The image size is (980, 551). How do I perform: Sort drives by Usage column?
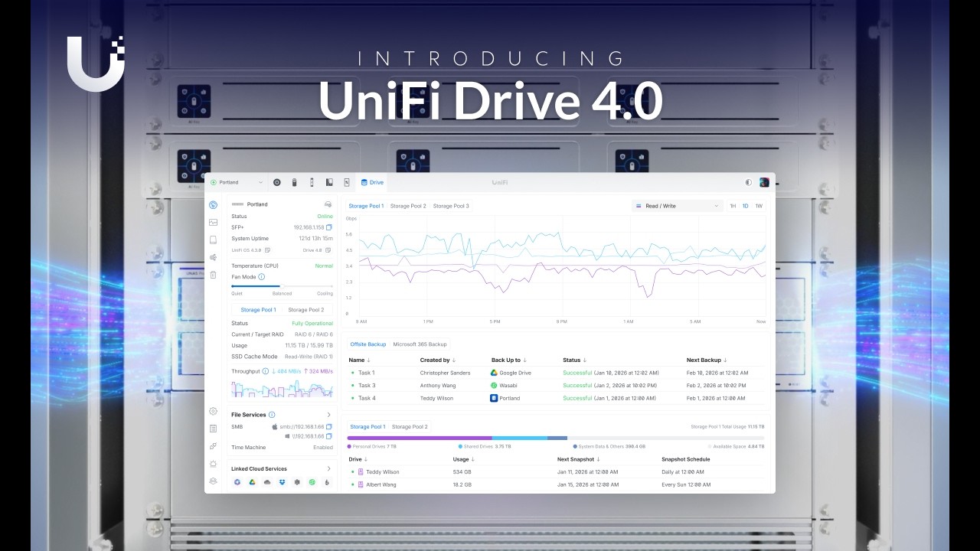click(x=464, y=459)
